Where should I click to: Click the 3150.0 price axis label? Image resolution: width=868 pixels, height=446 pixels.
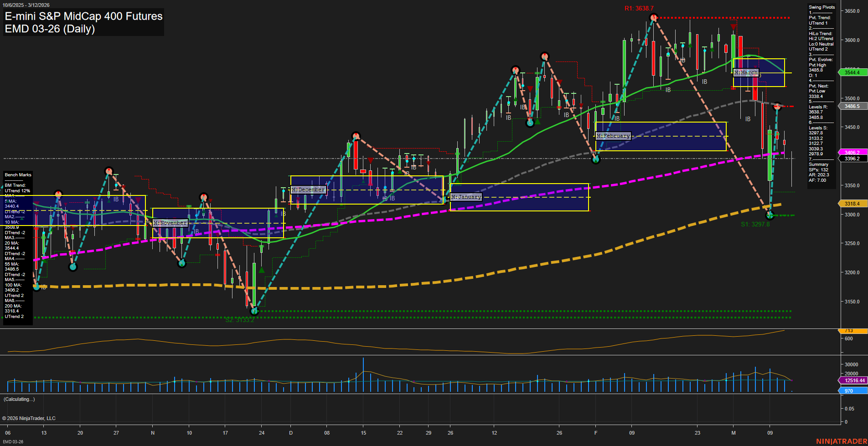852,302
